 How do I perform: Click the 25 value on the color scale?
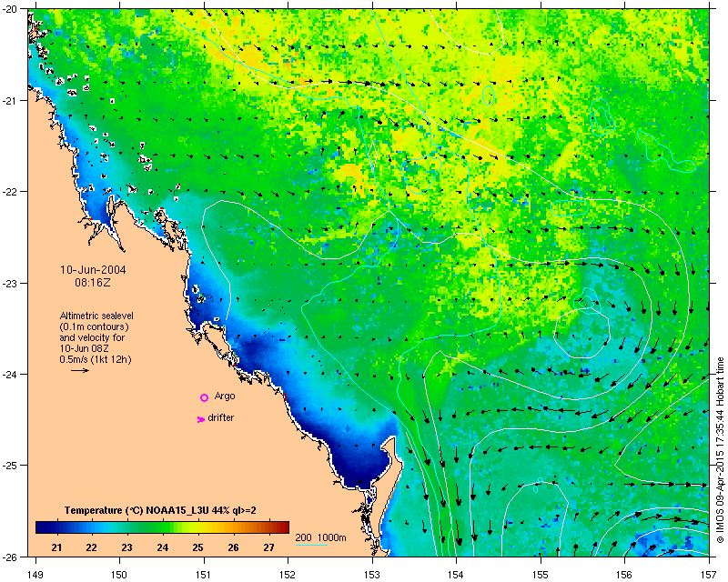point(197,547)
